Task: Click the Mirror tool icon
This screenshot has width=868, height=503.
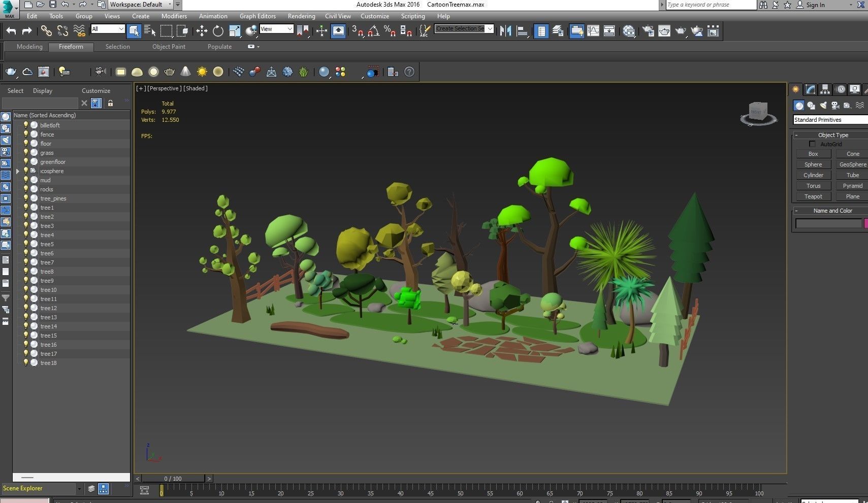Action: point(505,31)
